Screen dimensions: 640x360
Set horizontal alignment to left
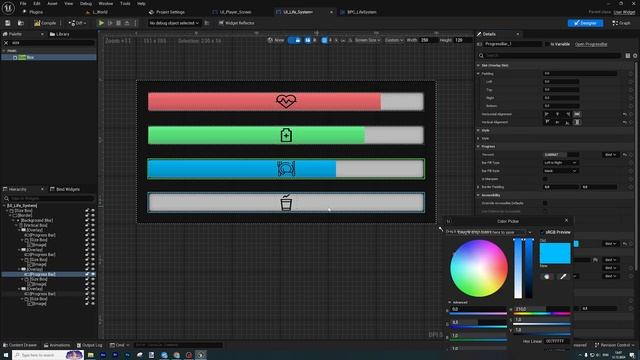(x=547, y=114)
